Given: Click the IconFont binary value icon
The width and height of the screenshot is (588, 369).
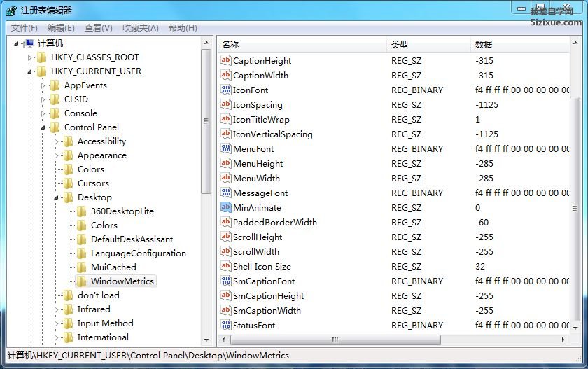Looking at the screenshot, I should pos(225,90).
